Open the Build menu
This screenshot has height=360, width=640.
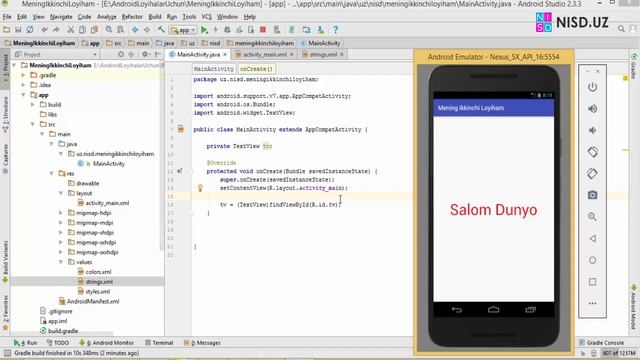[155, 17]
